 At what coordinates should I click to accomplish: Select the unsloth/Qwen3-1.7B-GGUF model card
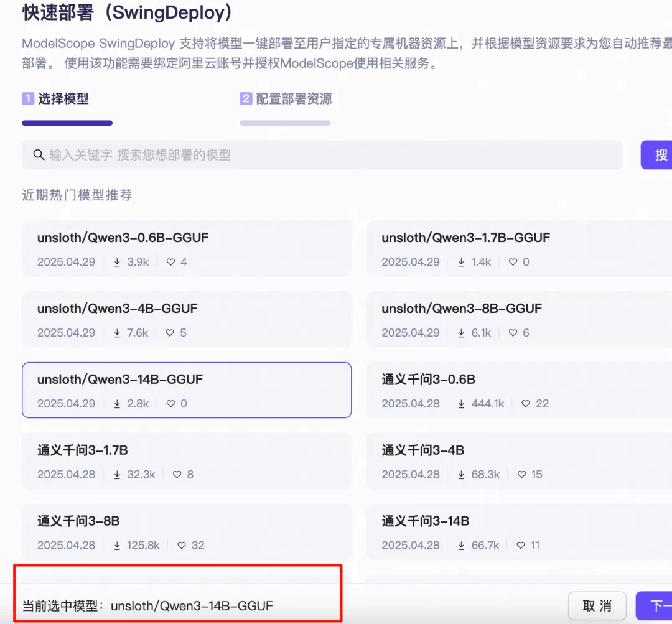519,249
